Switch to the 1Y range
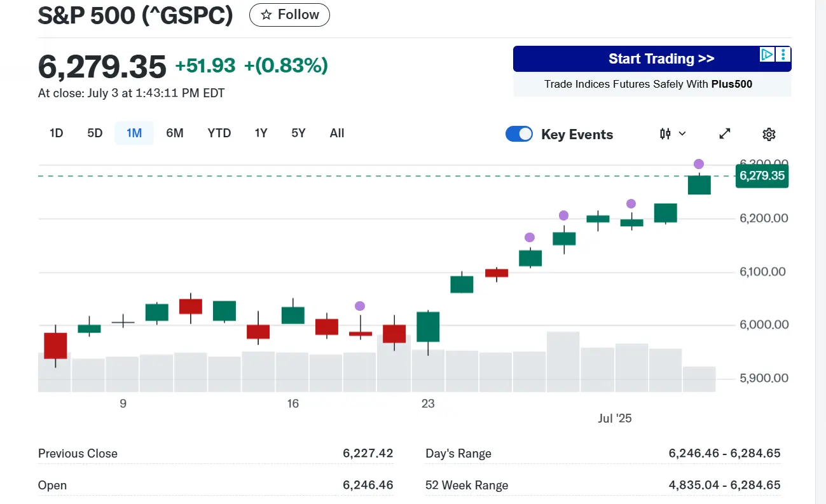 [x=261, y=133]
